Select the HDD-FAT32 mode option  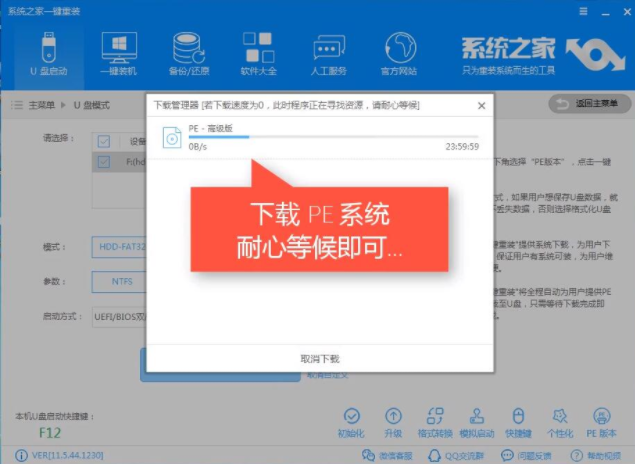[x=119, y=247]
